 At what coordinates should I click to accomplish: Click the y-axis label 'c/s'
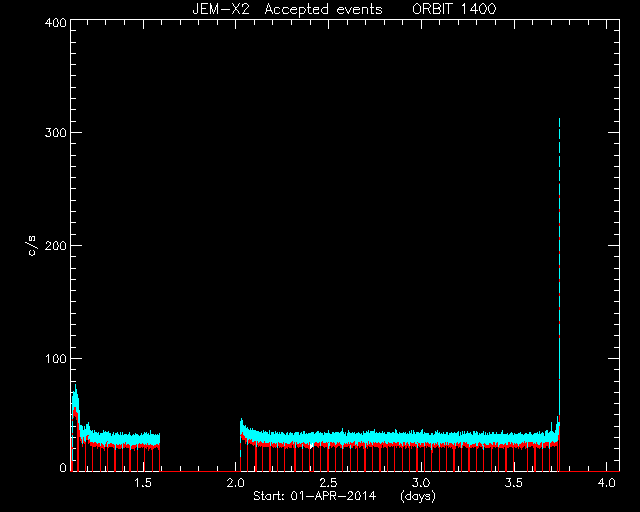coord(32,245)
